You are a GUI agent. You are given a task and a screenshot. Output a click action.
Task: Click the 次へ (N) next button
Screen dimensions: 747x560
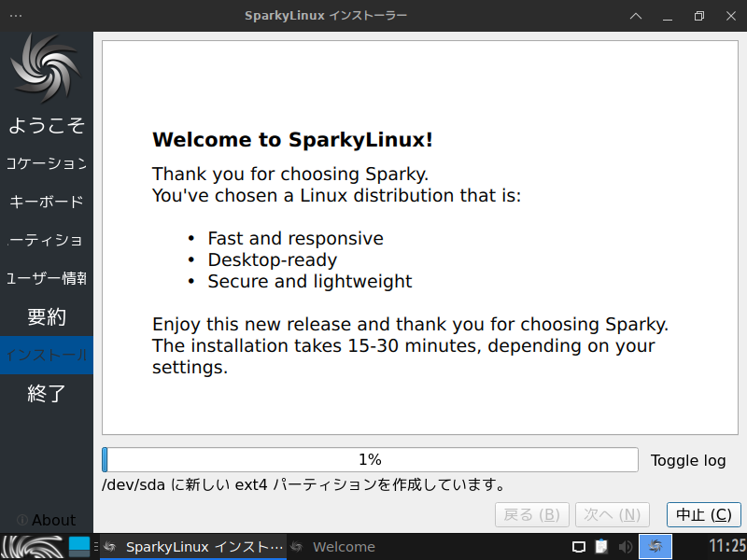(613, 515)
